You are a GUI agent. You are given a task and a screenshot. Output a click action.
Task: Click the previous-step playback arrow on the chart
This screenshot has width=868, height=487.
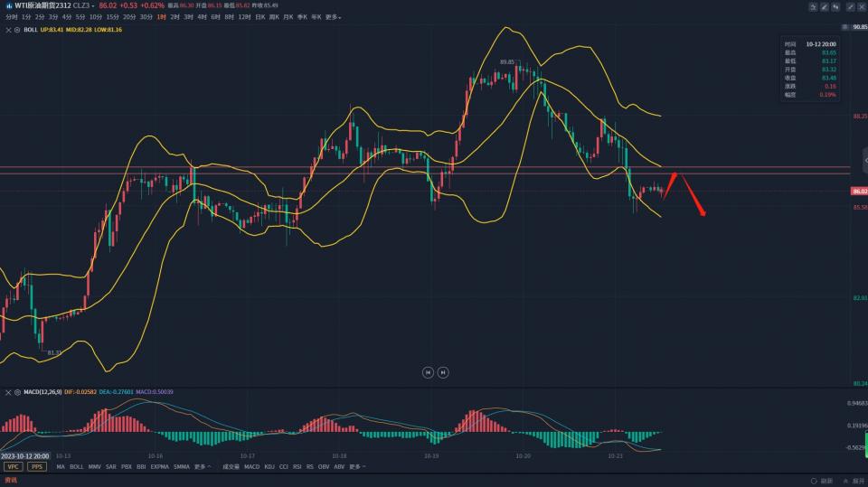(x=428, y=372)
